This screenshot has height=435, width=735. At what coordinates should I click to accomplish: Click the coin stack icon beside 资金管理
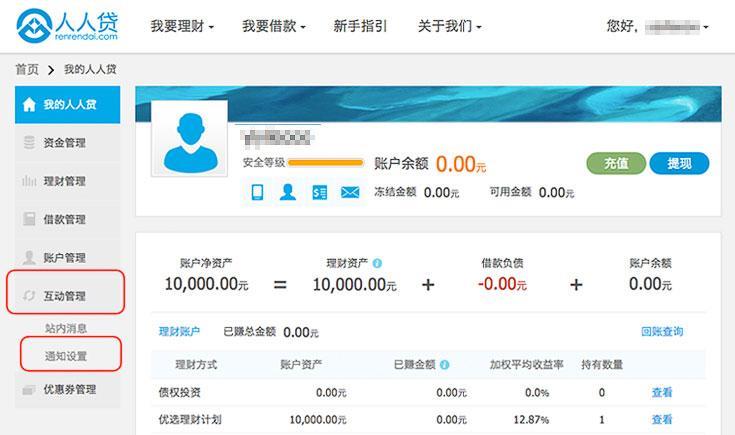pyautogui.click(x=29, y=142)
